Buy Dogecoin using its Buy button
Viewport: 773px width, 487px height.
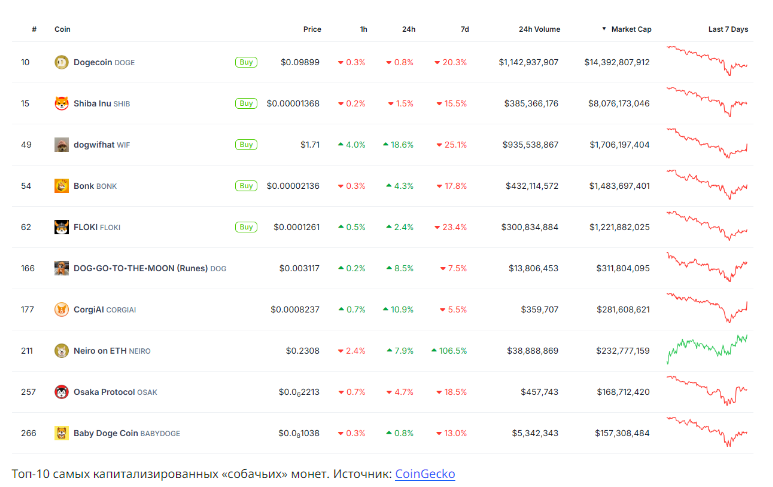246,62
